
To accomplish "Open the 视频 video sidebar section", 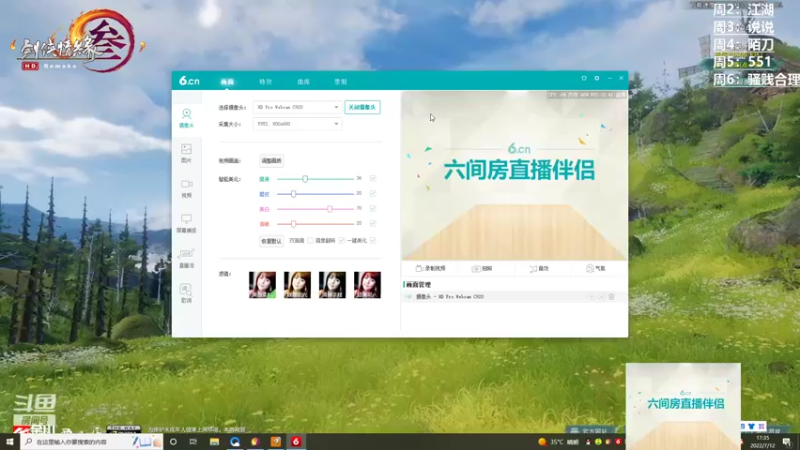I will [186, 188].
